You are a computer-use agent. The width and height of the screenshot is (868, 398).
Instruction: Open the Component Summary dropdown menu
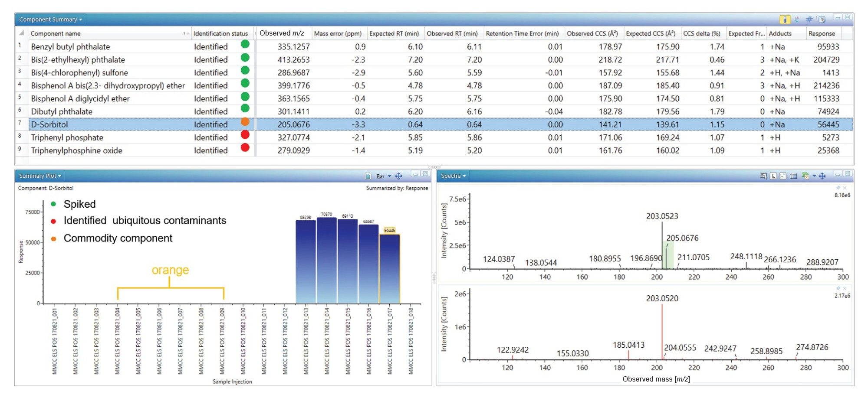click(x=50, y=20)
